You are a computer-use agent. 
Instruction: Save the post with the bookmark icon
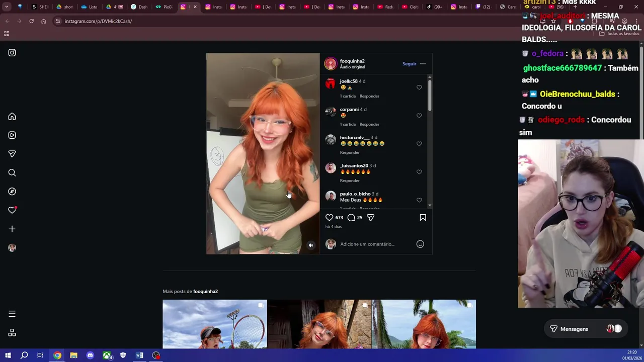click(x=423, y=218)
